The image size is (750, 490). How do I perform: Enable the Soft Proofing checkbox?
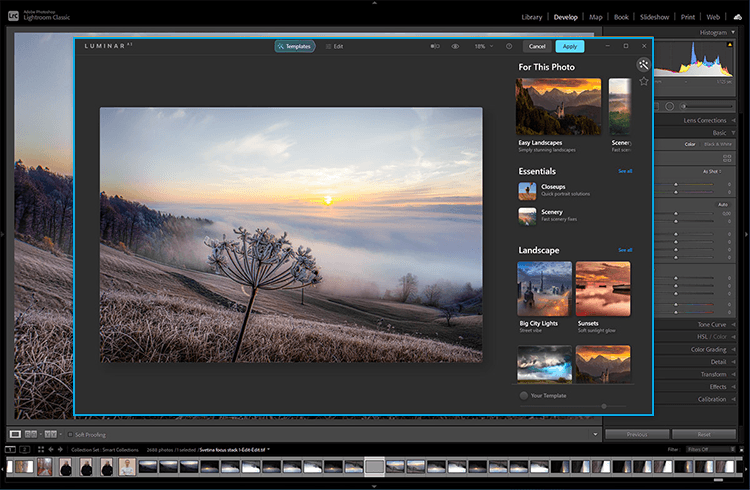(x=70, y=434)
